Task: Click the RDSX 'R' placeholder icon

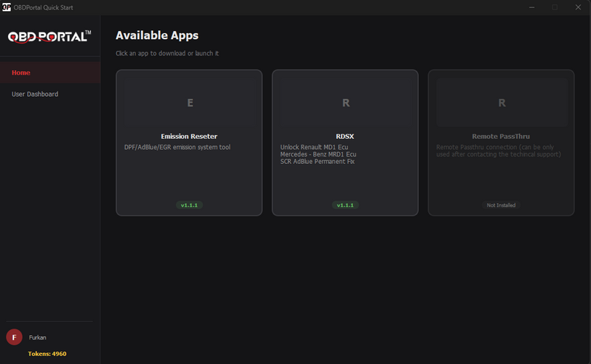Action: pyautogui.click(x=346, y=103)
